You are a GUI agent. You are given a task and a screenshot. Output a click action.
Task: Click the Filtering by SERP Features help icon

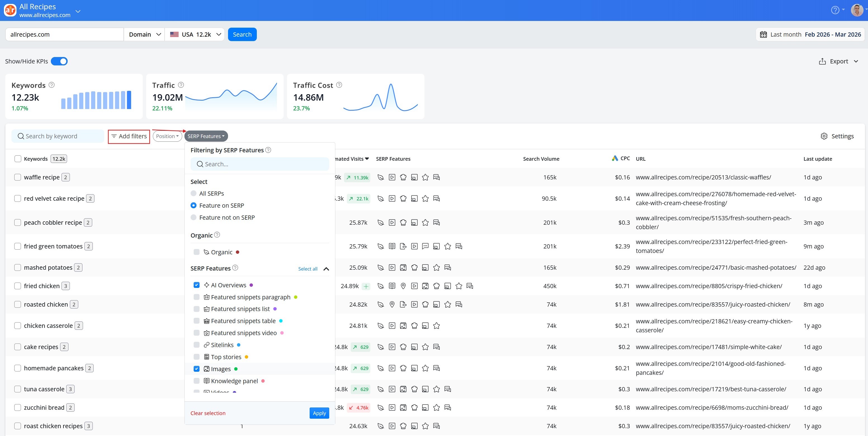pyautogui.click(x=268, y=150)
